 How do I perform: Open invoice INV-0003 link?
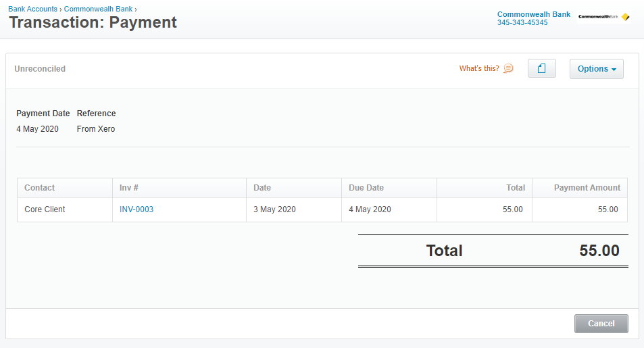point(137,209)
